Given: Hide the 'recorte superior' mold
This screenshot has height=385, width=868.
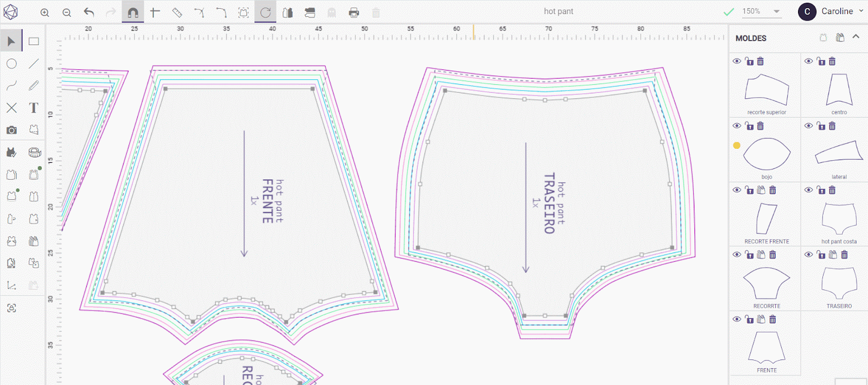Looking at the screenshot, I should pyautogui.click(x=737, y=61).
